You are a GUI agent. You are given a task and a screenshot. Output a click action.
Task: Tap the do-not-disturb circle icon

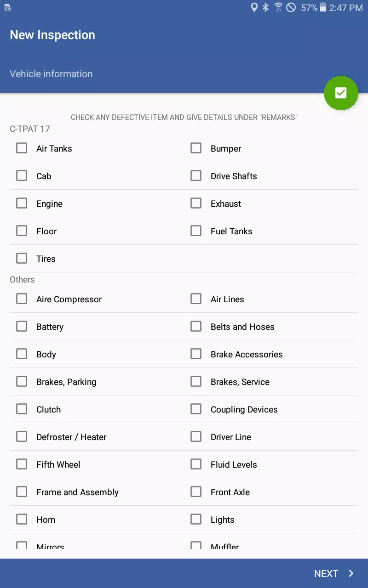pyautogui.click(x=291, y=7)
